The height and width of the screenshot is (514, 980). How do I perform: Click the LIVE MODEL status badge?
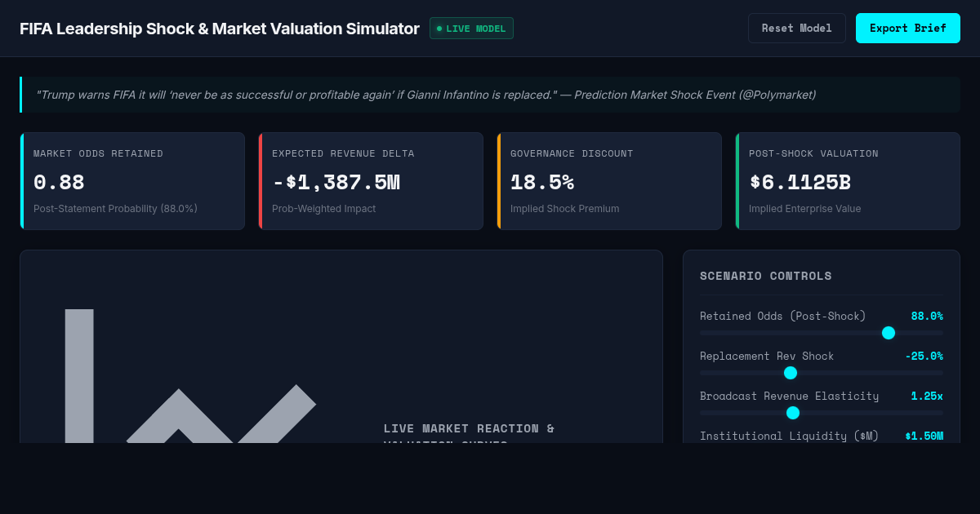pos(471,29)
